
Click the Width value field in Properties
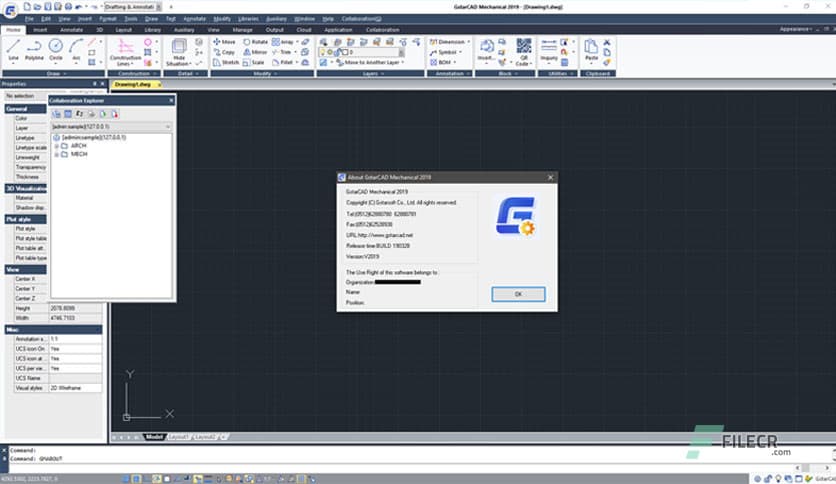[x=76, y=318]
